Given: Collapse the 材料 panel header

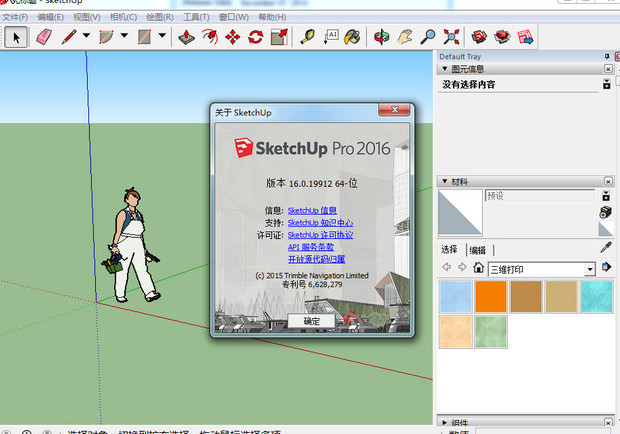Looking at the screenshot, I should 446,182.
